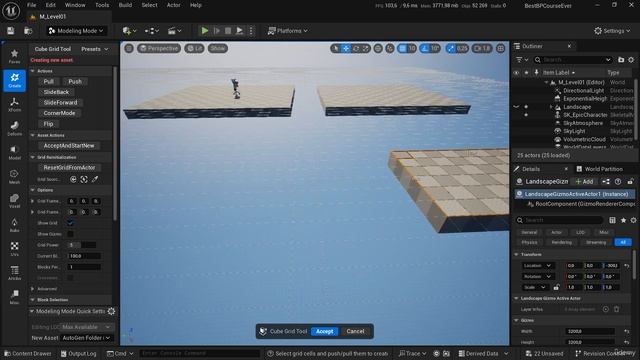Viewport: 640px width, 360px height.
Task: Click the Accept button for Cube Grid Tool
Action: (x=324, y=331)
